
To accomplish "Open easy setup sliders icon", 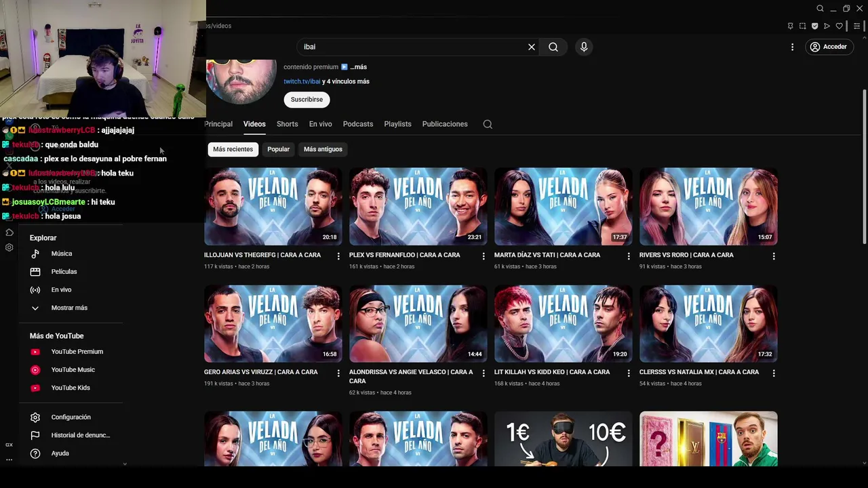I will [x=857, y=26].
